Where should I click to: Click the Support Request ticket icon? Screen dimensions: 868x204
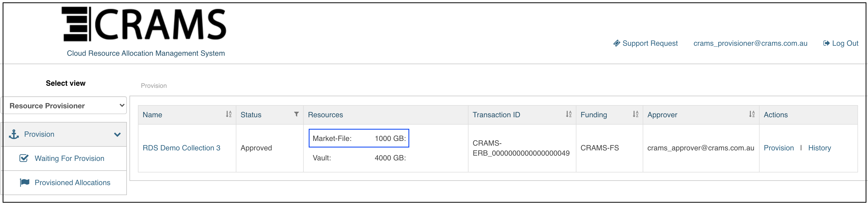coord(616,43)
